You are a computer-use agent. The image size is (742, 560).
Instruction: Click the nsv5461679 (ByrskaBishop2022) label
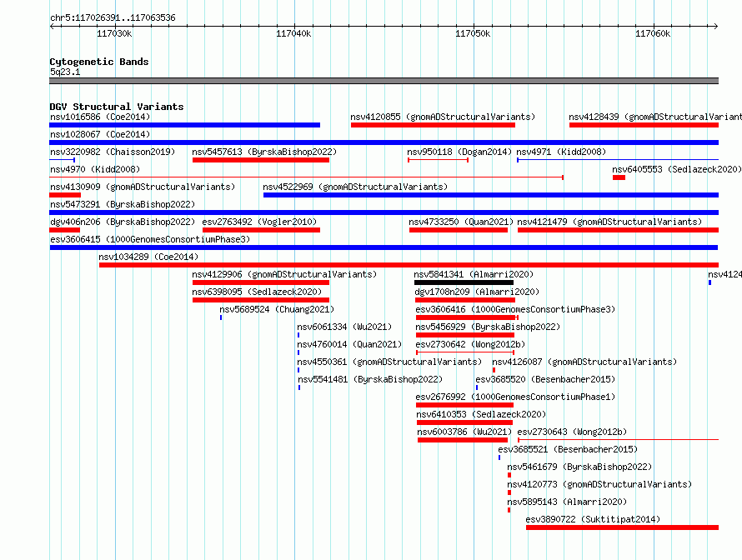click(579, 467)
